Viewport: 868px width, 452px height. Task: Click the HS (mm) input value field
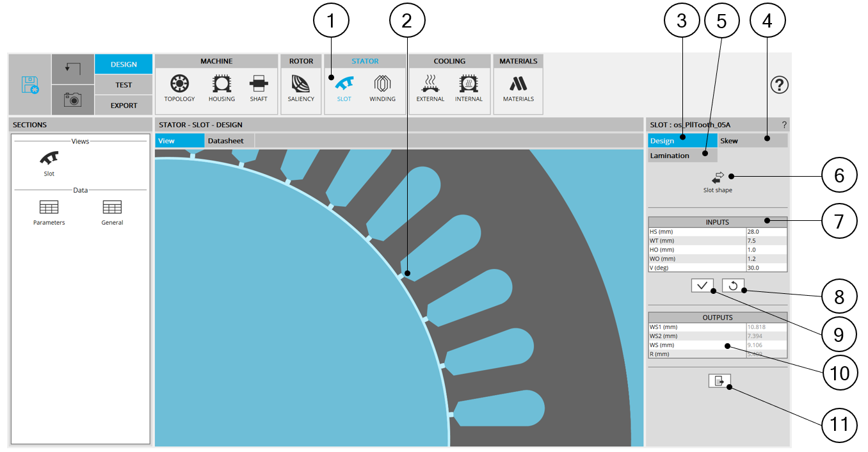(x=766, y=232)
